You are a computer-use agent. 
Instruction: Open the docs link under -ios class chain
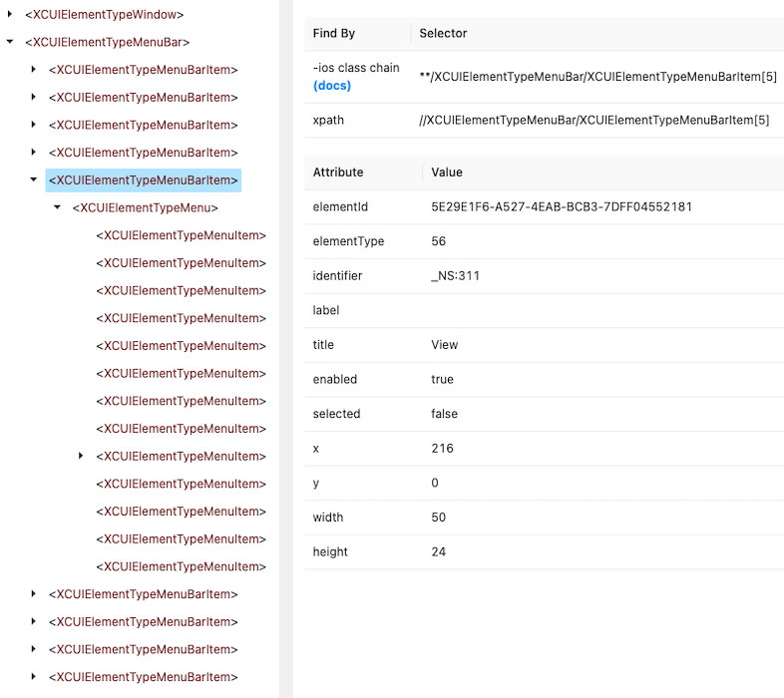coord(332,86)
